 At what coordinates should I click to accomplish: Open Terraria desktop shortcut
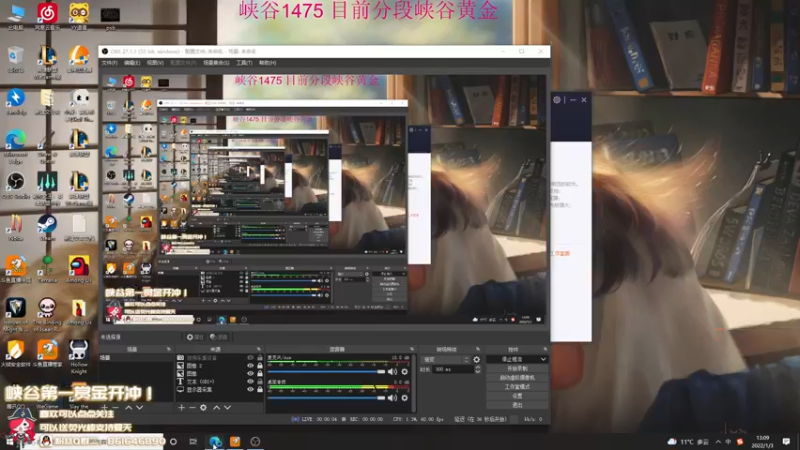pyautogui.click(x=47, y=269)
